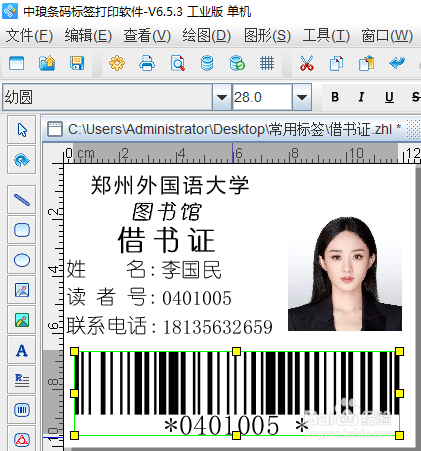421x451 pixels.
Task: Toggle bold text formatting
Action: (335, 97)
